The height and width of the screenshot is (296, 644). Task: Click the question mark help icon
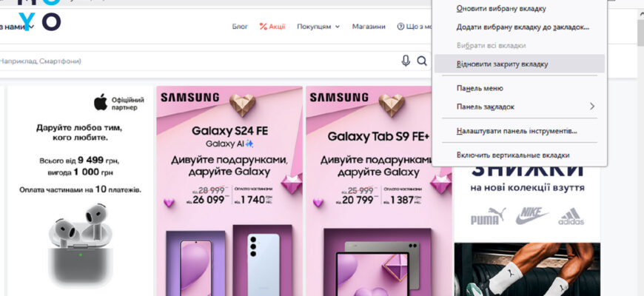[x=400, y=27]
